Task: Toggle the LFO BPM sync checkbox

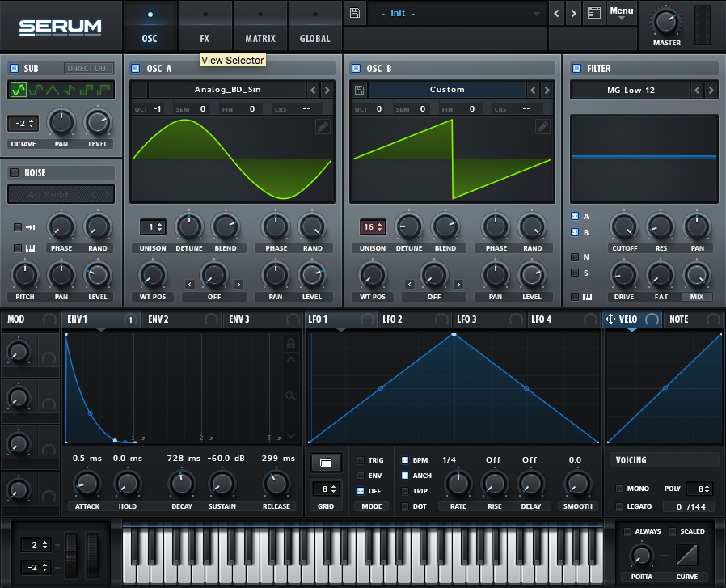Action: click(x=405, y=460)
